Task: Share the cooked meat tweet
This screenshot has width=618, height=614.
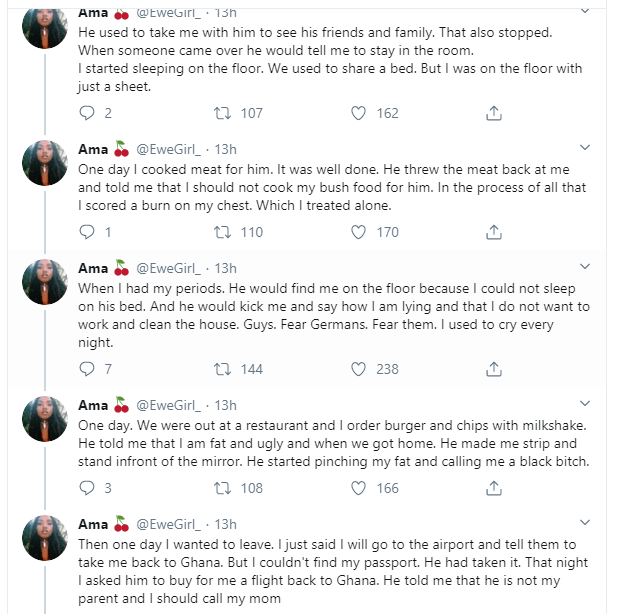Action: pyautogui.click(x=493, y=232)
